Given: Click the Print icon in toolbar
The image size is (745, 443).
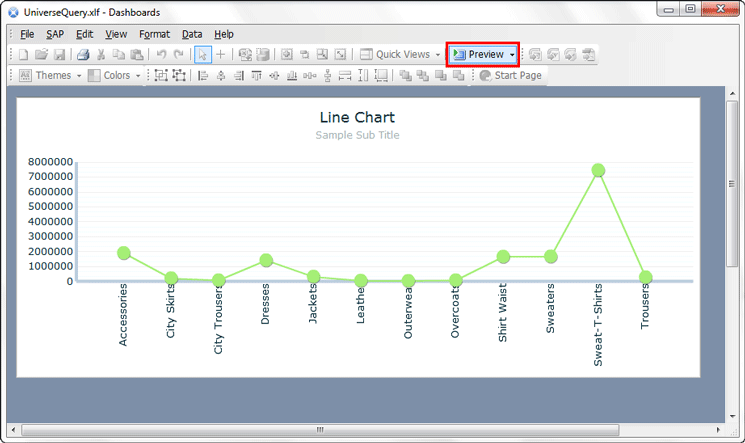Looking at the screenshot, I should click(84, 54).
